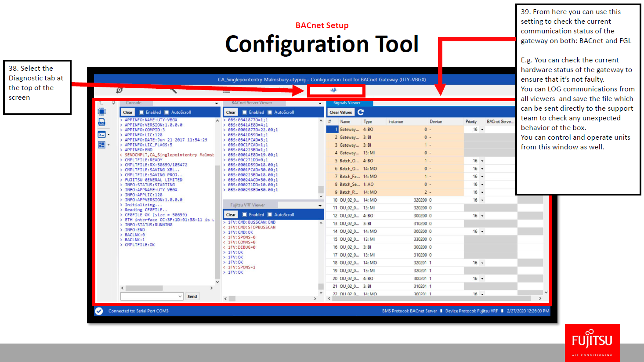Image resolution: width=644 pixels, height=362 pixels.
Task: Toggle AutoScroll in BACnet Server Viewer
Action: point(270,112)
